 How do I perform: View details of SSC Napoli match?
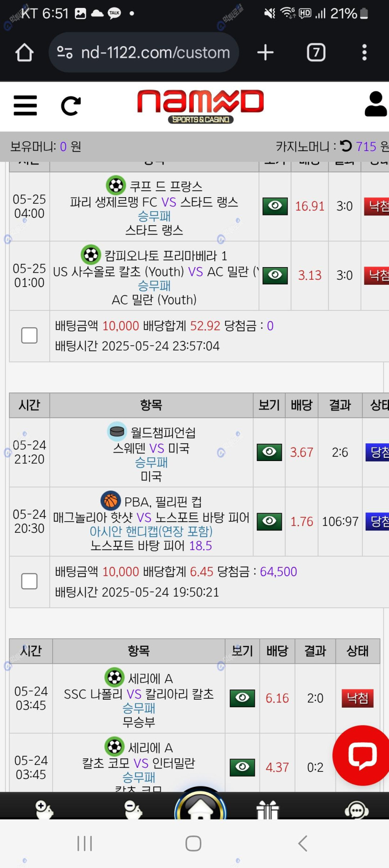[242, 697]
